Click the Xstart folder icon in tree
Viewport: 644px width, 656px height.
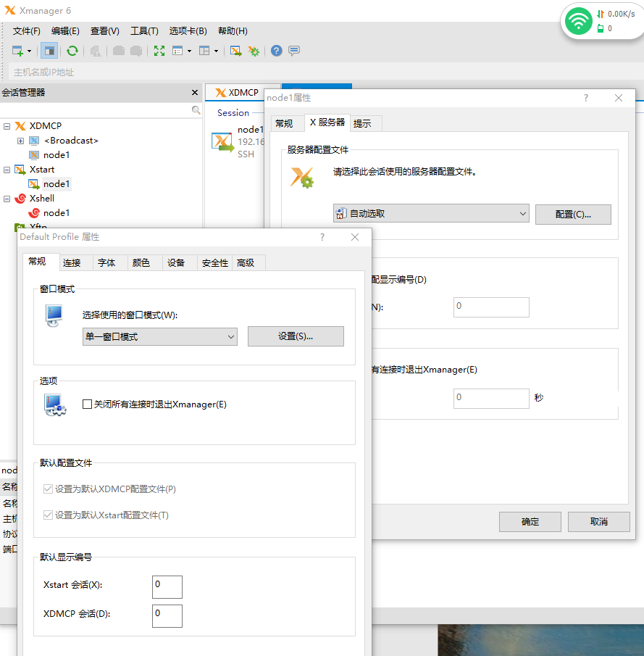(x=20, y=170)
